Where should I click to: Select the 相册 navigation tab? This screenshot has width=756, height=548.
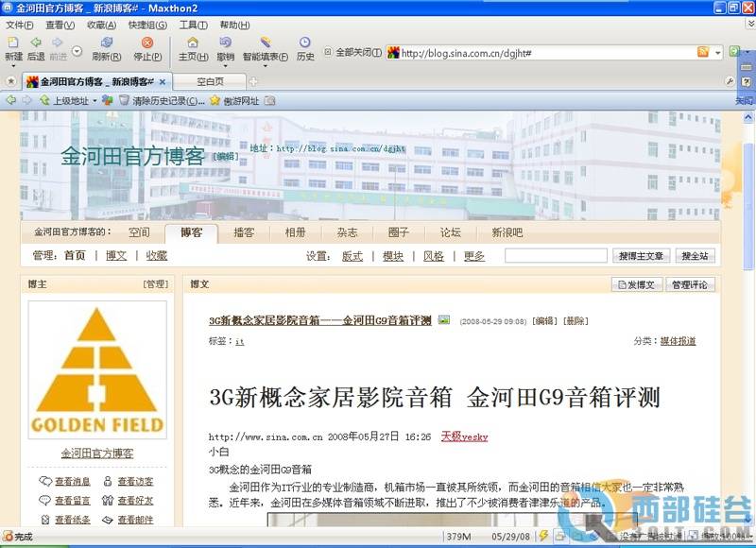[295, 232]
